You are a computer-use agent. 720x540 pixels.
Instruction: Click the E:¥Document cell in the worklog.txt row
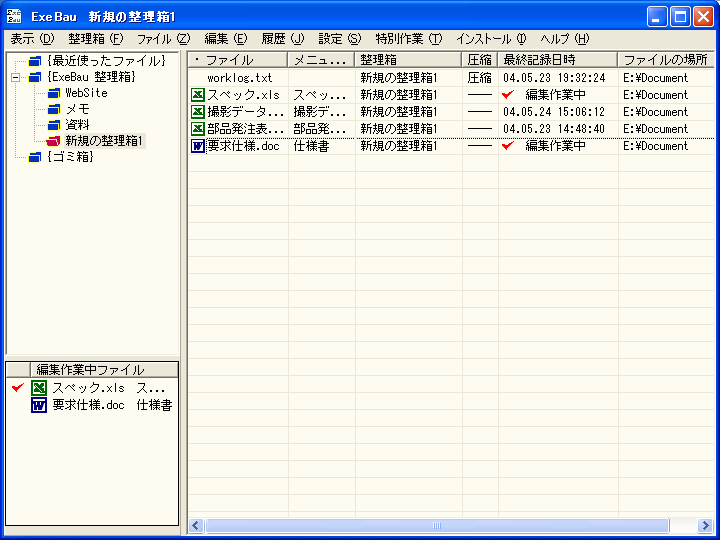[656, 78]
